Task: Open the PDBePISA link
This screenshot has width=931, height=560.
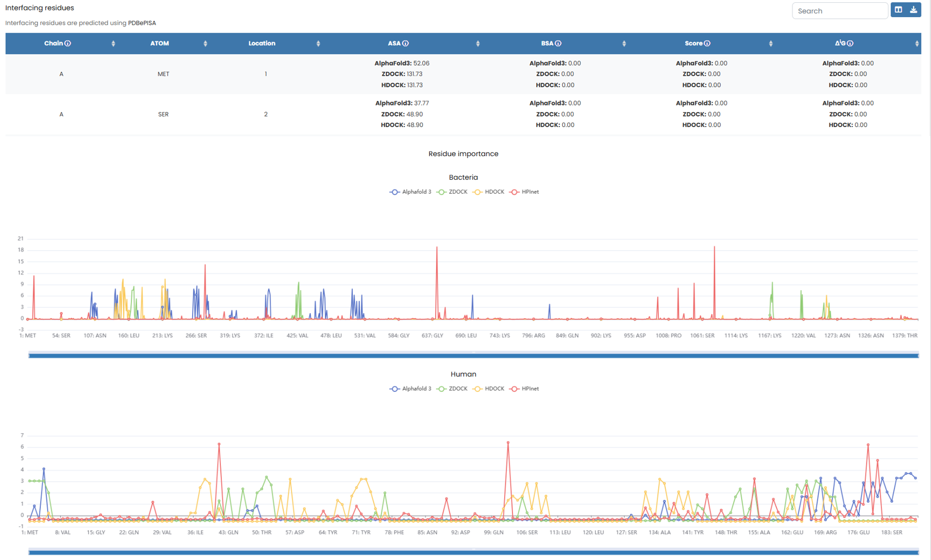Action: pyautogui.click(x=142, y=23)
